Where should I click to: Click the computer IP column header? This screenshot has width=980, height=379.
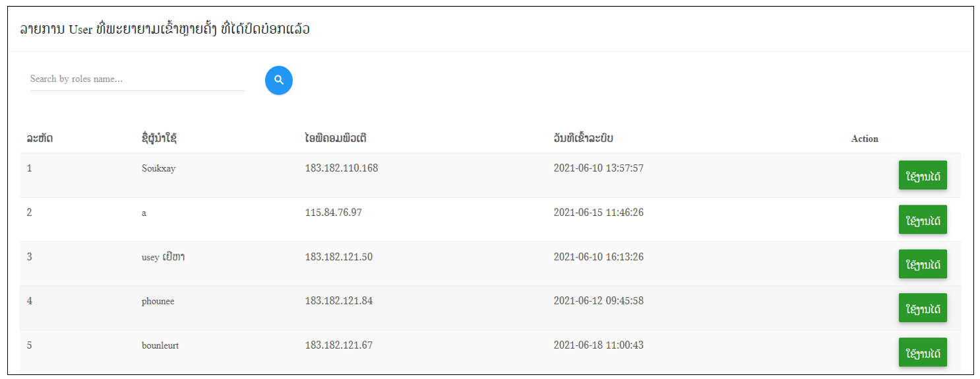[x=336, y=139]
